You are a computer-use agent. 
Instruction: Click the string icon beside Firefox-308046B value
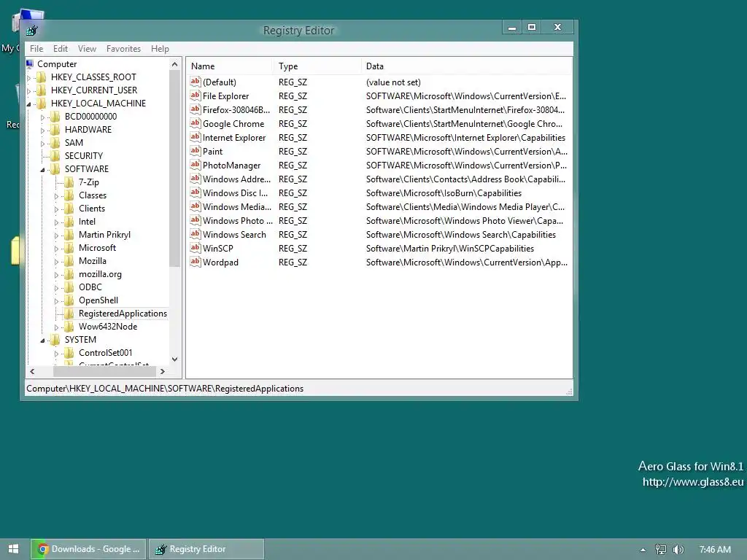click(x=196, y=109)
